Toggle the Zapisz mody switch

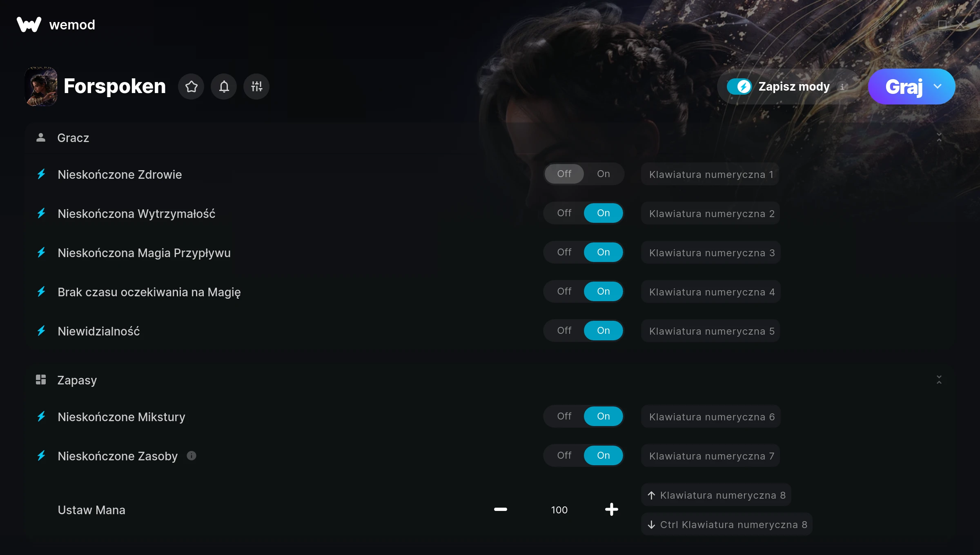(739, 87)
